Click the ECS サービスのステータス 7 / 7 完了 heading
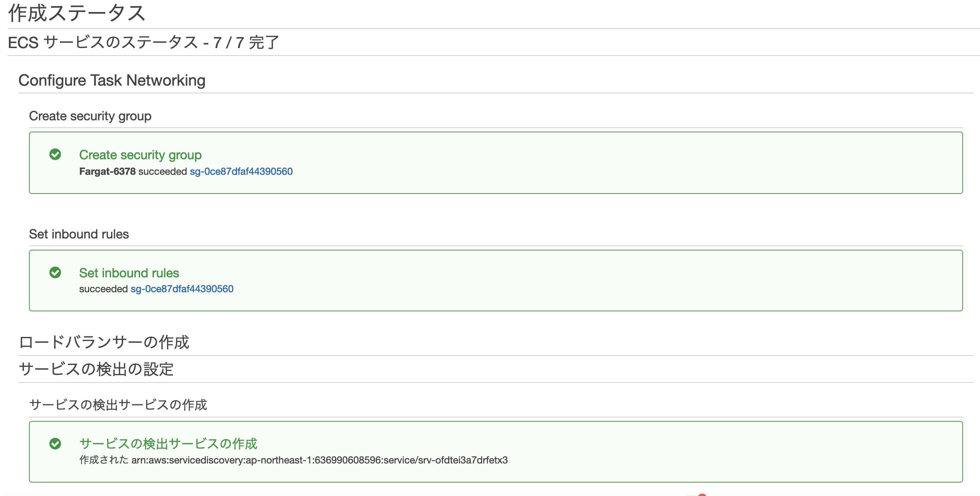This screenshot has width=980, height=496. click(143, 42)
